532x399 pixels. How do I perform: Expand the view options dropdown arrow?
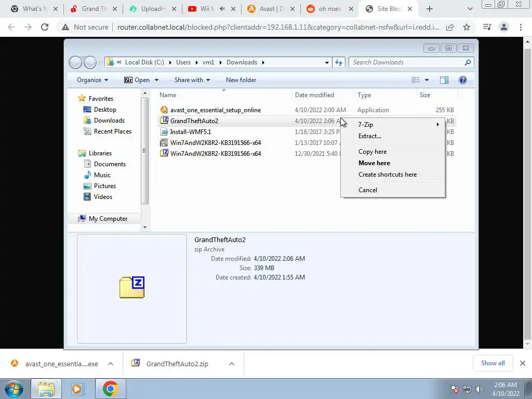[427, 80]
